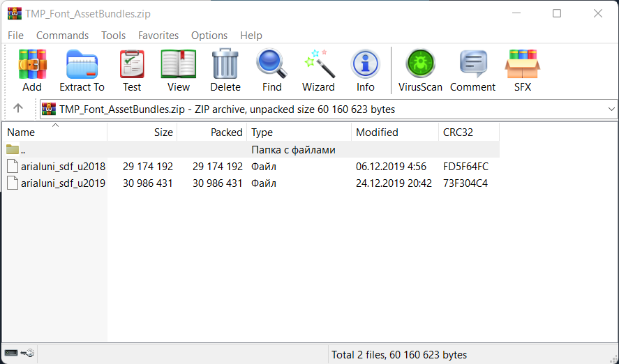Open the Favorites menu

tap(158, 36)
